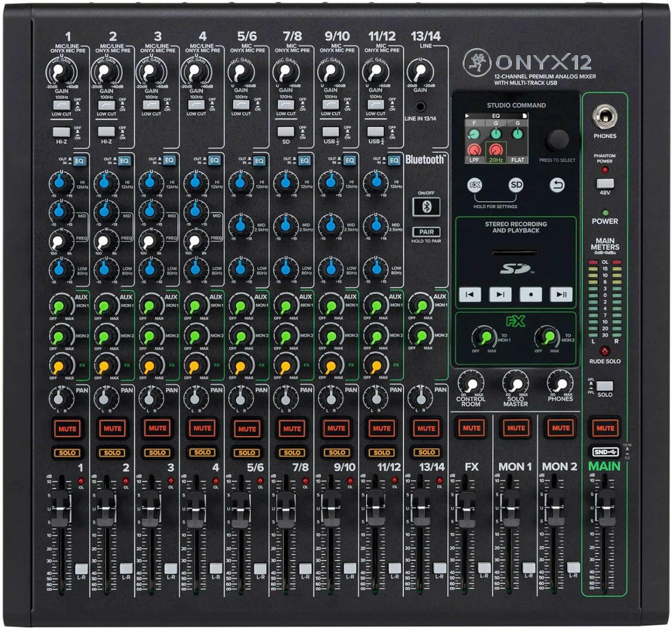Click the orange FX send knob on channel 5/6
The height and width of the screenshot is (630, 672).
(x=241, y=366)
